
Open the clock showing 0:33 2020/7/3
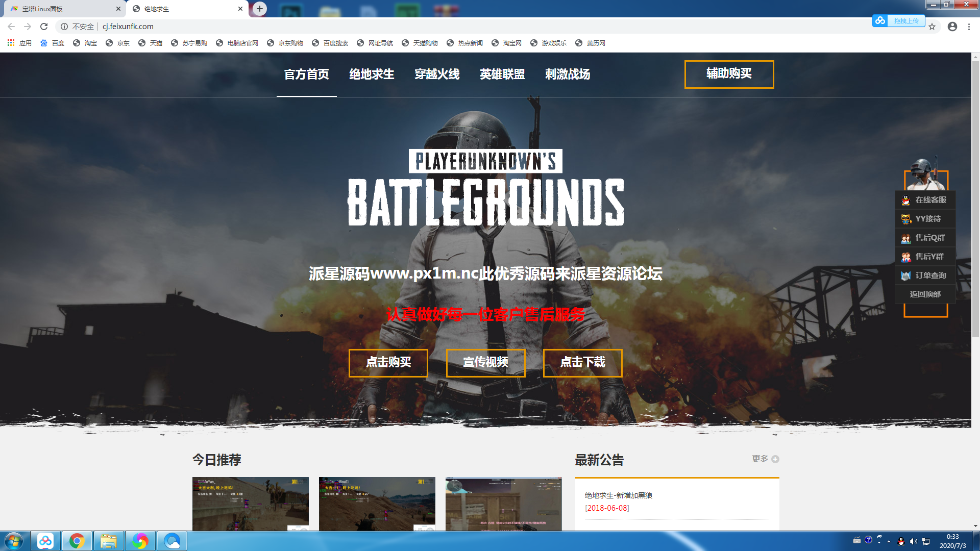coord(952,541)
